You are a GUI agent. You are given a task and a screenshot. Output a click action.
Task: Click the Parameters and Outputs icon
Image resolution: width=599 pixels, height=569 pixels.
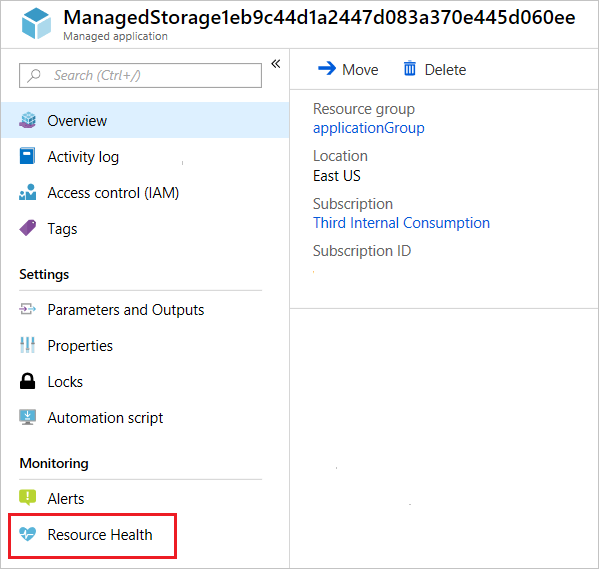28,309
